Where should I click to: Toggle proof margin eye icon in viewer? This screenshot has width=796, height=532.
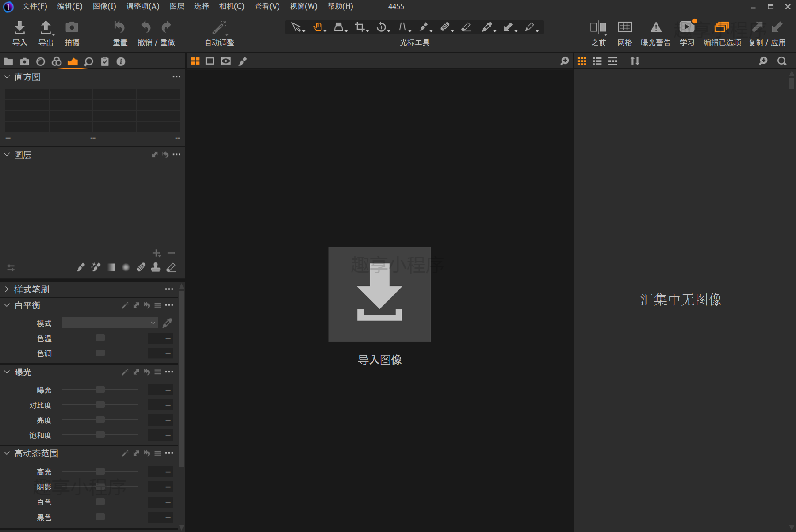226,61
